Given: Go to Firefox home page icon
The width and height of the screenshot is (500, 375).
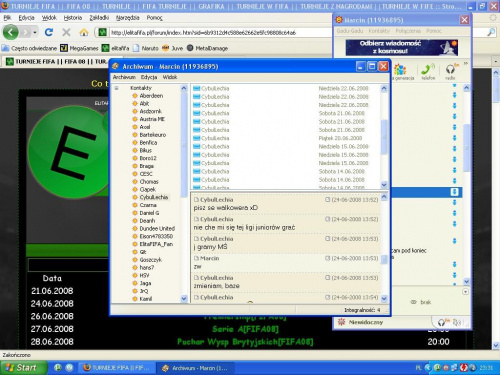Looking at the screenshot, I should point(84,32).
